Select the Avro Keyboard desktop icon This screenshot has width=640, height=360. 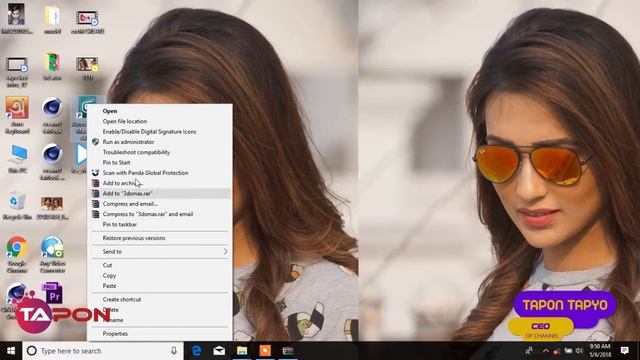coord(17,115)
